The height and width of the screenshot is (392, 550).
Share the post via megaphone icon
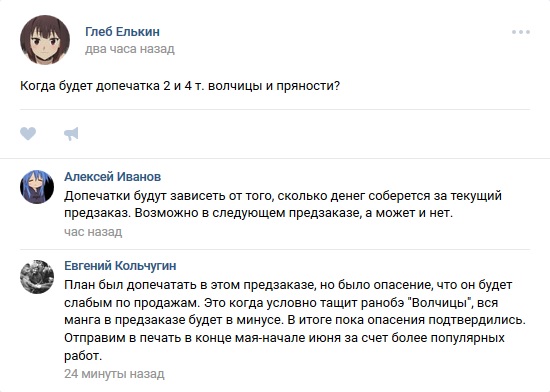pos(71,134)
